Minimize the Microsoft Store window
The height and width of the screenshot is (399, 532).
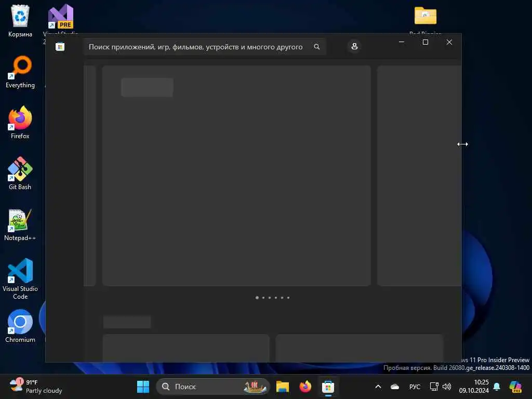click(402, 42)
